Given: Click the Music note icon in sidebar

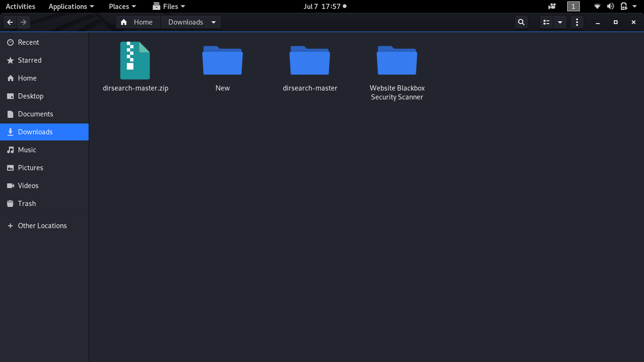Looking at the screenshot, I should (x=10, y=150).
